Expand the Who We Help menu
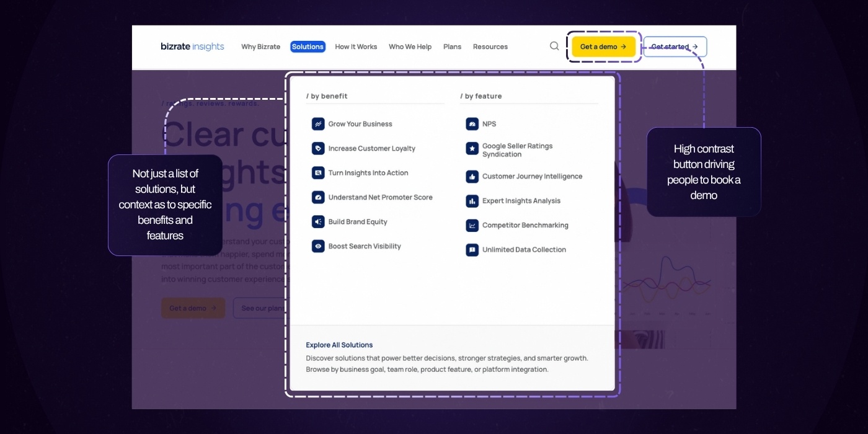The width and height of the screenshot is (868, 434). click(x=410, y=46)
